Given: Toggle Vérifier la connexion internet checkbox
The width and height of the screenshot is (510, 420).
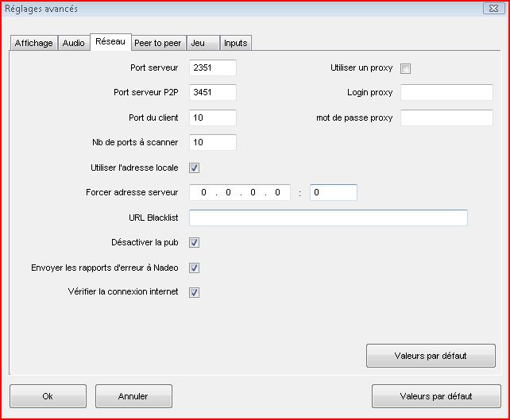Looking at the screenshot, I should click(194, 292).
